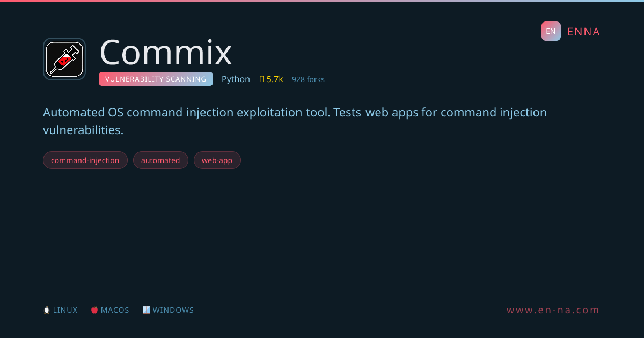Click the Python language label

pos(236,79)
